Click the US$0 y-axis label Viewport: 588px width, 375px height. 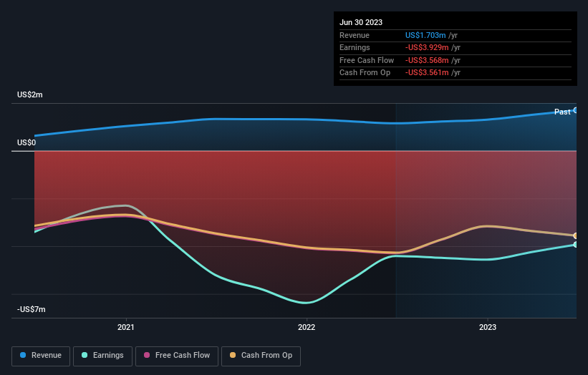point(26,142)
